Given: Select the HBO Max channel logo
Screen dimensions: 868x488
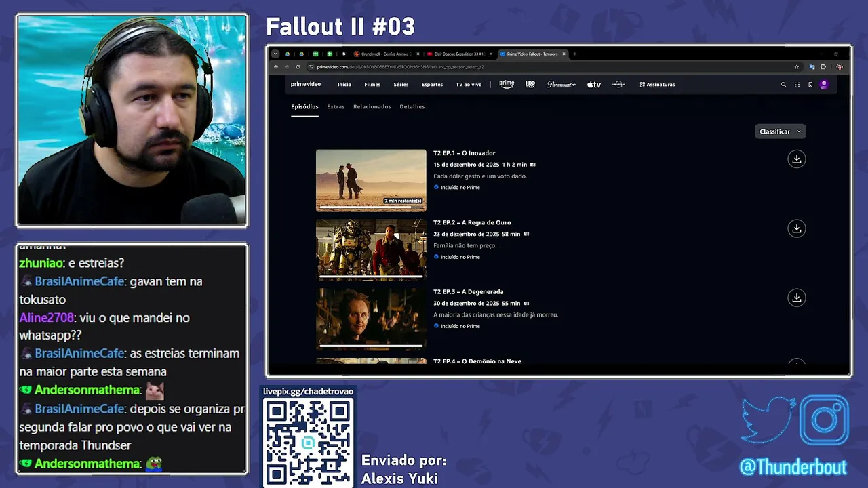Looking at the screenshot, I should (530, 85).
